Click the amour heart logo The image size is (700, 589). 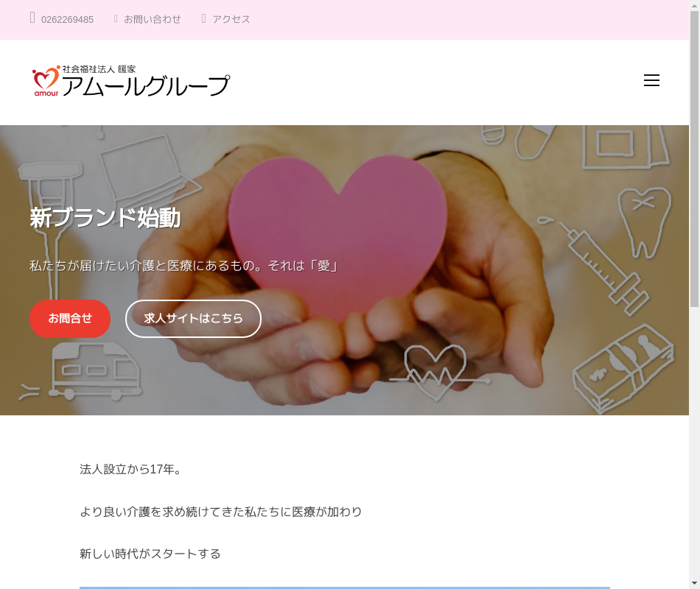click(46, 81)
